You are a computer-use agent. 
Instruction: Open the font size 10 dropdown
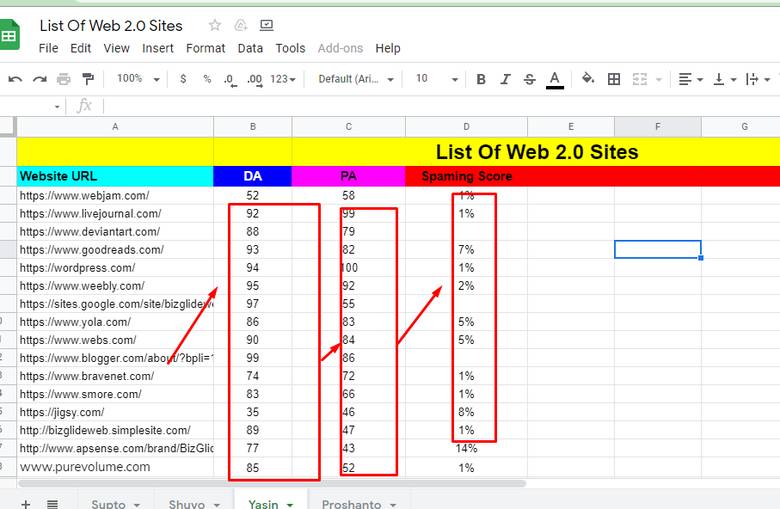[x=436, y=79]
